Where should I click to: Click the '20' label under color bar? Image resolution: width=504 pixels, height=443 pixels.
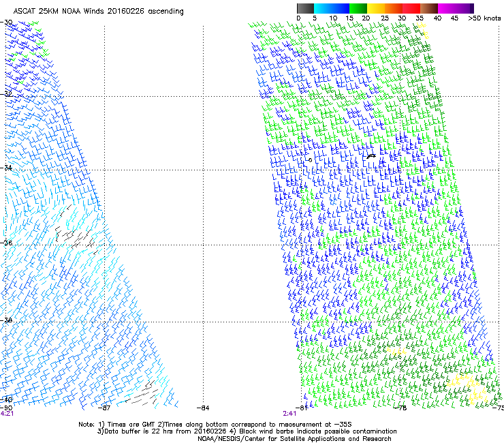[366, 18]
